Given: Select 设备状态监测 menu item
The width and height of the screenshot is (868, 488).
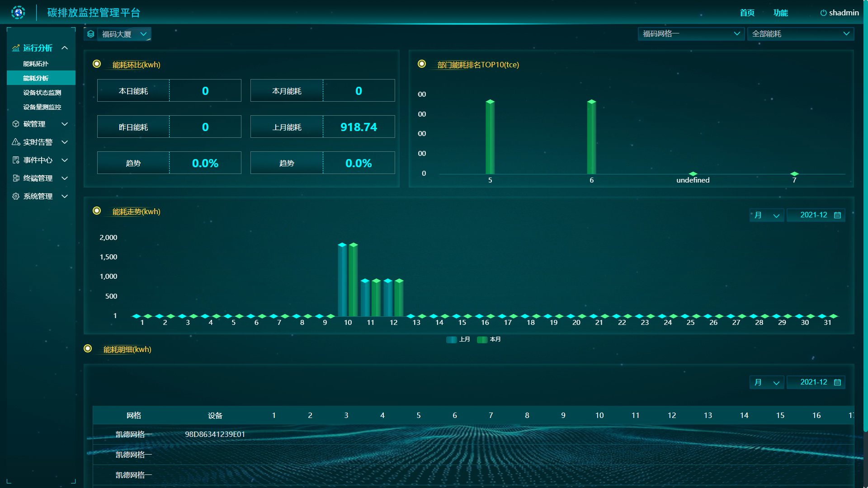Looking at the screenshot, I should click(x=42, y=93).
